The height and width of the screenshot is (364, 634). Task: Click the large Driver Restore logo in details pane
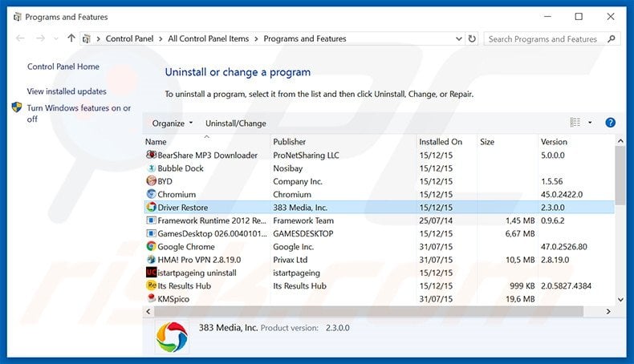(x=172, y=337)
